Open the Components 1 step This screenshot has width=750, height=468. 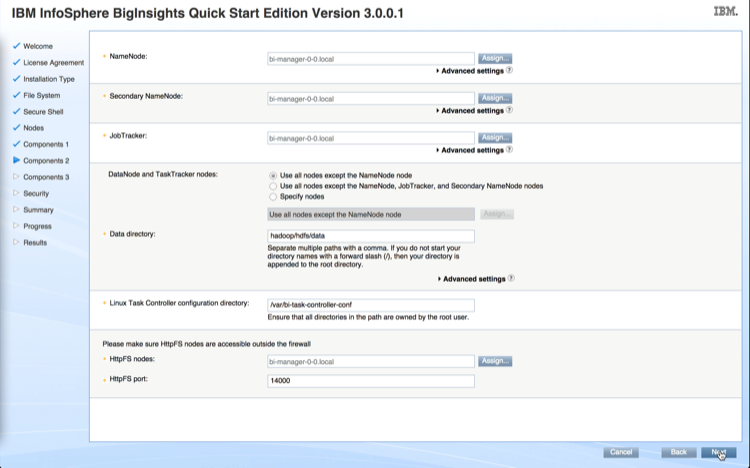coord(46,144)
